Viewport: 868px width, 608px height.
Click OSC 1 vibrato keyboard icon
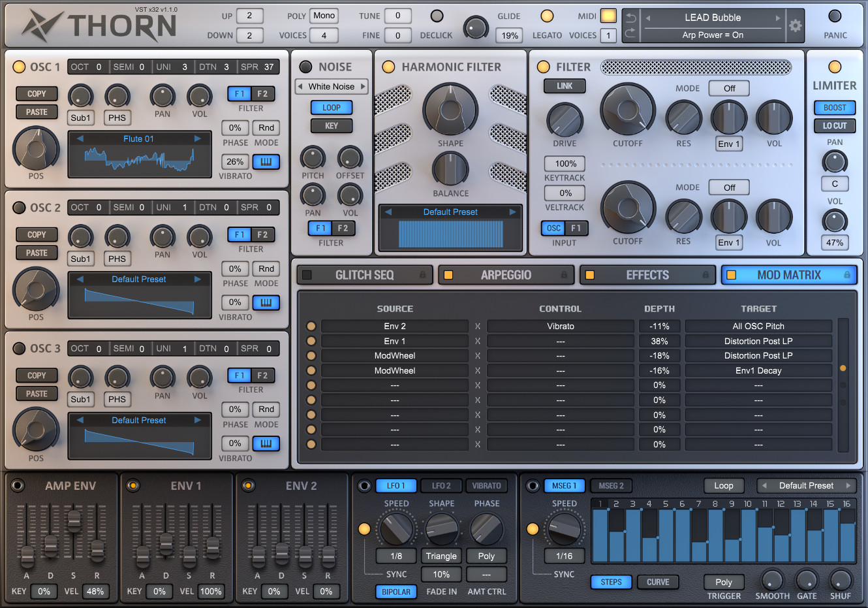tap(266, 162)
